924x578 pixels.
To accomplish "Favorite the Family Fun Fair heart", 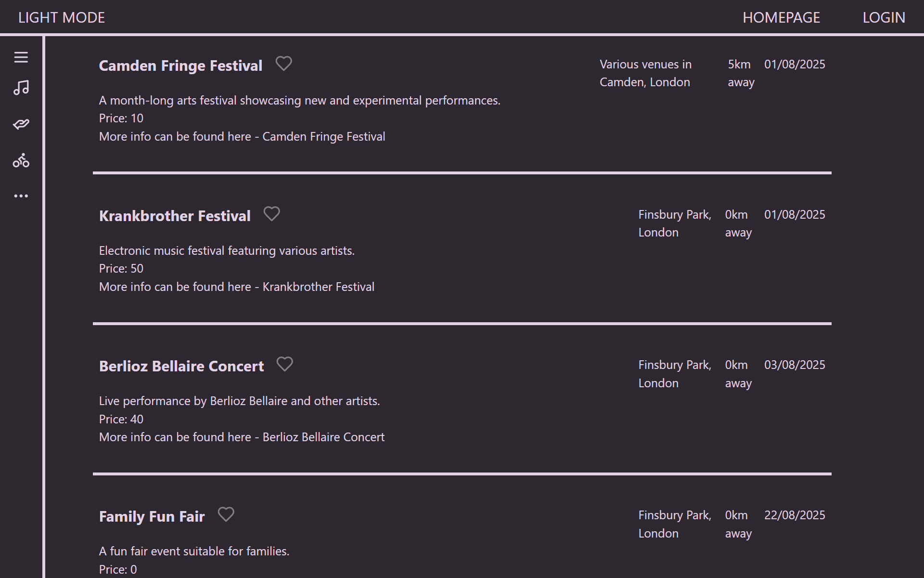I will point(226,514).
